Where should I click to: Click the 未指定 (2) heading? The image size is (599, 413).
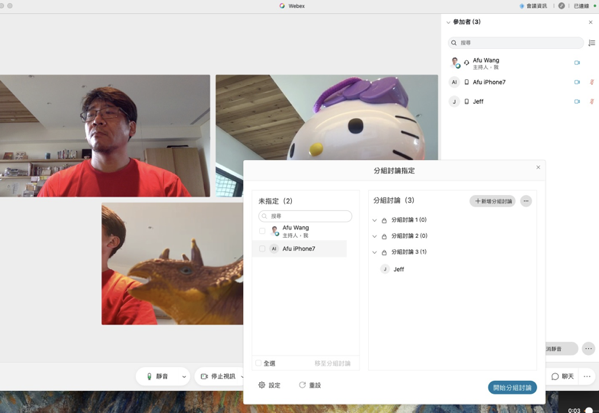(275, 201)
